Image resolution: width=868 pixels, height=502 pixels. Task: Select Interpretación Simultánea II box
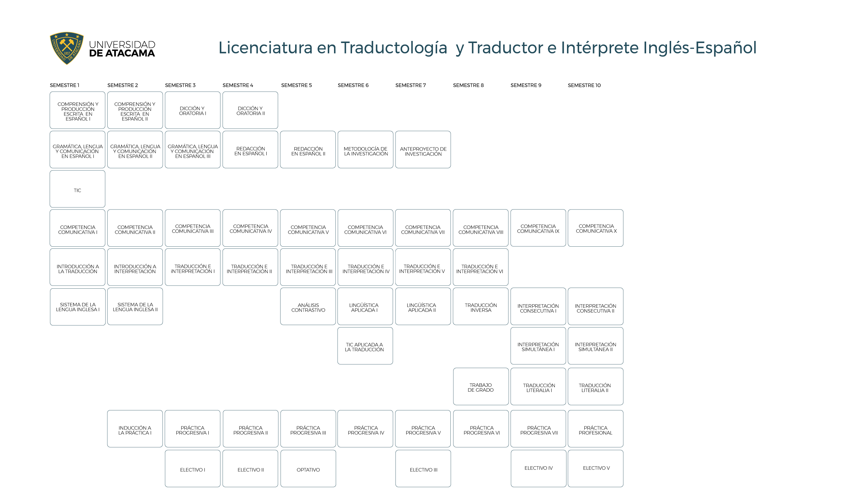(x=596, y=346)
